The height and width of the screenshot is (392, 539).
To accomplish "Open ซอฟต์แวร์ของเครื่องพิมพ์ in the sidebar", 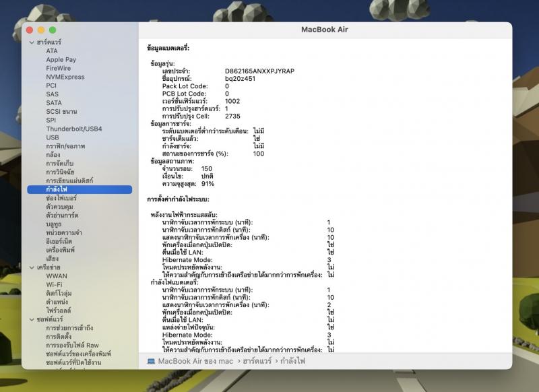I will click(78, 354).
